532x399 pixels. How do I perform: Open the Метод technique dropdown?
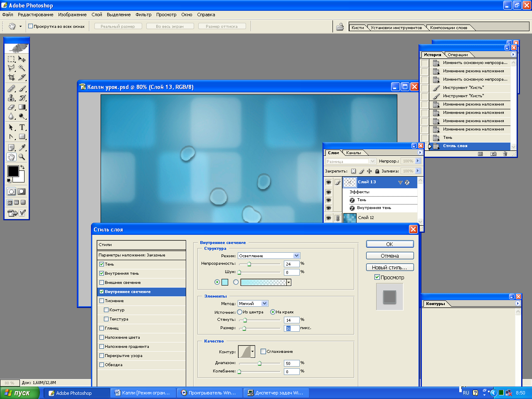point(265,303)
